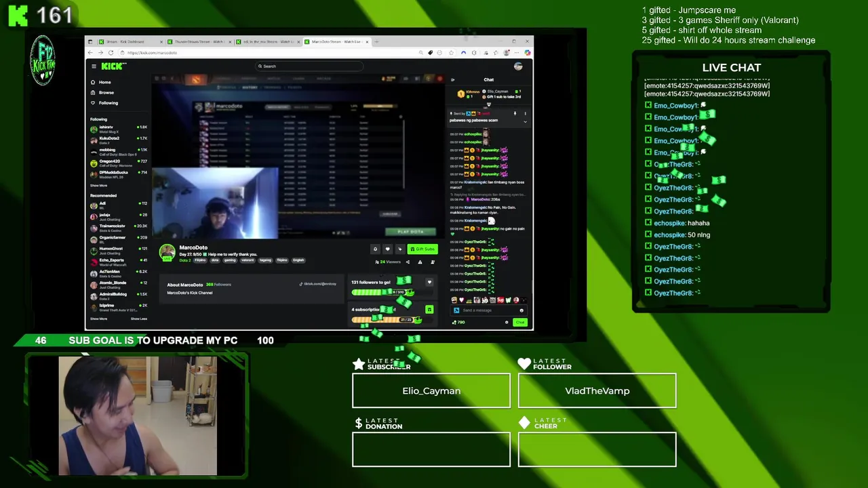Screen dimensions: 868x488
Task: Open the Dota 2 category link
Action: [185, 260]
